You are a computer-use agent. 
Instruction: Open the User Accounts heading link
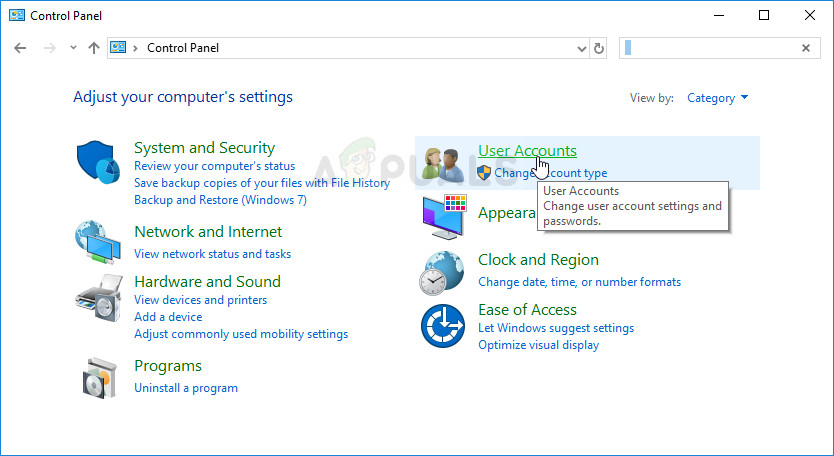click(x=527, y=151)
